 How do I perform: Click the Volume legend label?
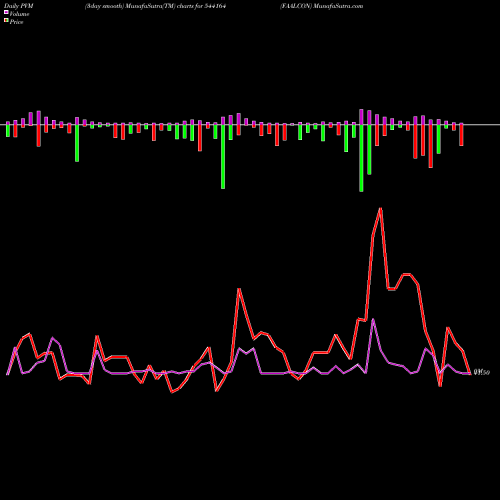click(19, 14)
